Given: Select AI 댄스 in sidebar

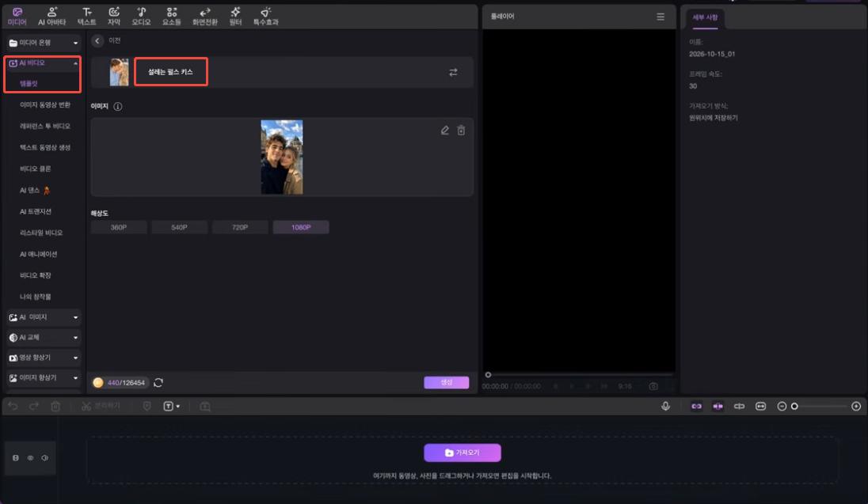Looking at the screenshot, I should tap(34, 191).
